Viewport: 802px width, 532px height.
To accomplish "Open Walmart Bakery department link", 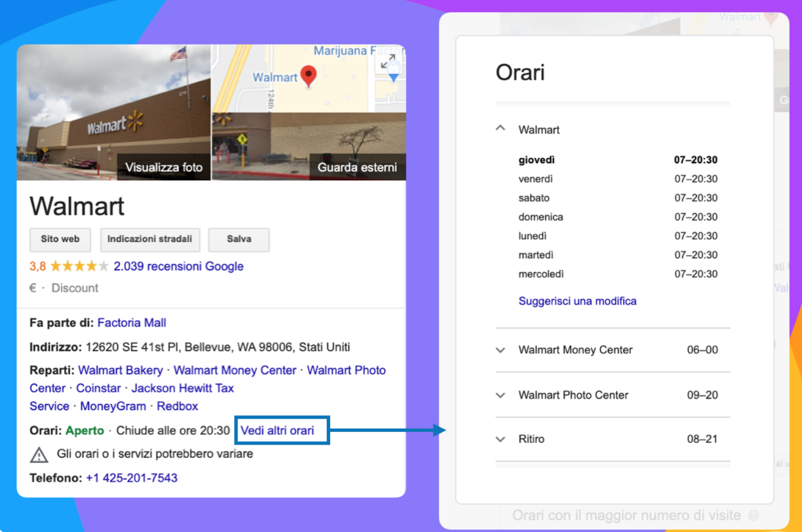I will pos(120,370).
